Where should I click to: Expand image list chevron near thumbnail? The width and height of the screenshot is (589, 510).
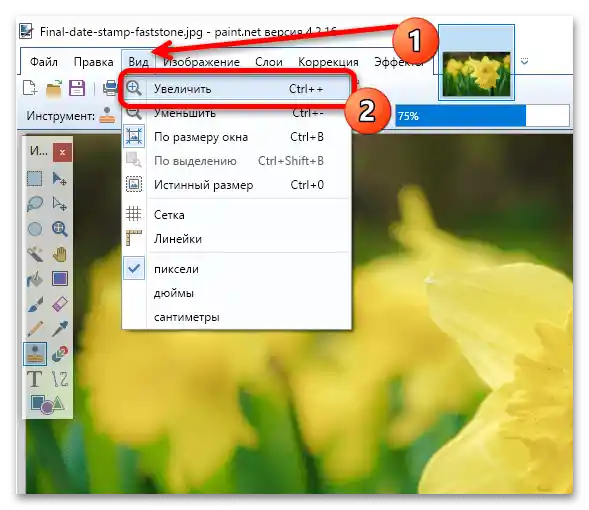(x=524, y=61)
